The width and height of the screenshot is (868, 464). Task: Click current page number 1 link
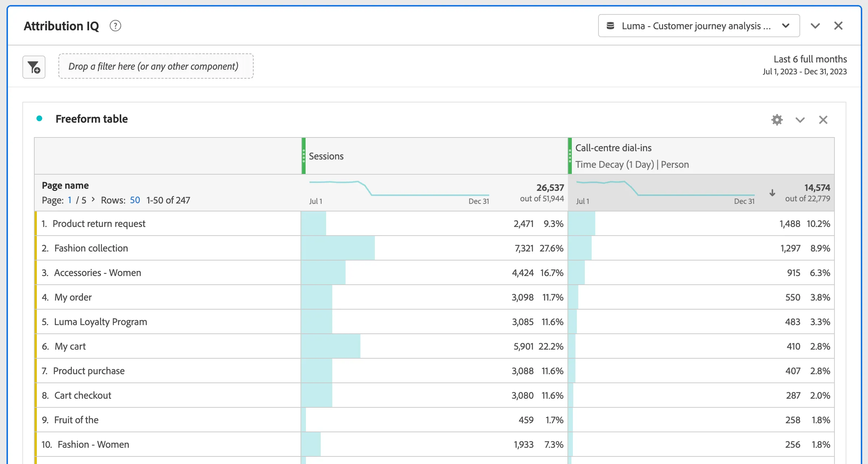pyautogui.click(x=70, y=200)
